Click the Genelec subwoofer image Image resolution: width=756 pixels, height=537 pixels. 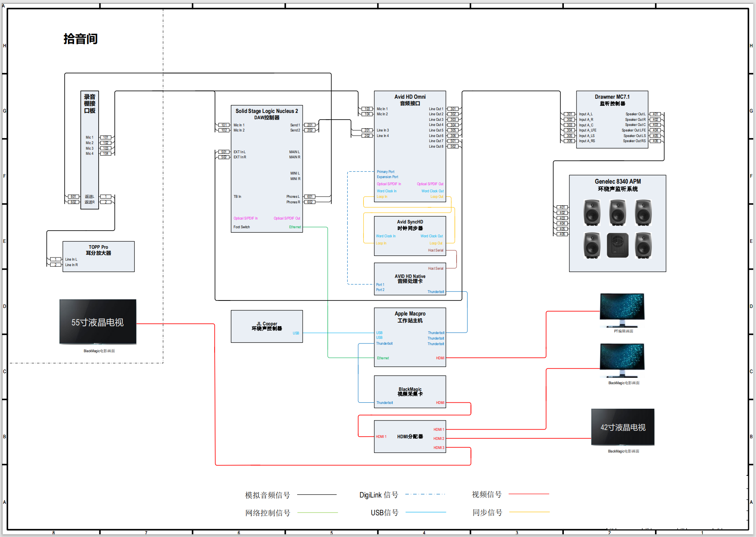click(x=617, y=245)
